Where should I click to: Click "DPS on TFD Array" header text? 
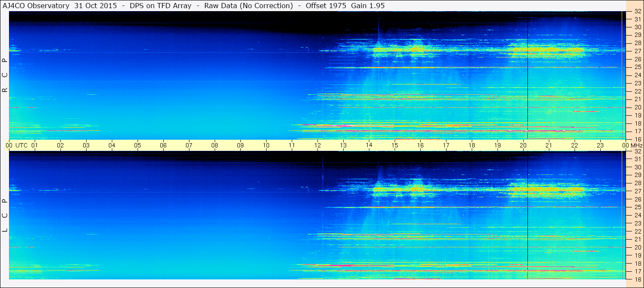click(160, 6)
